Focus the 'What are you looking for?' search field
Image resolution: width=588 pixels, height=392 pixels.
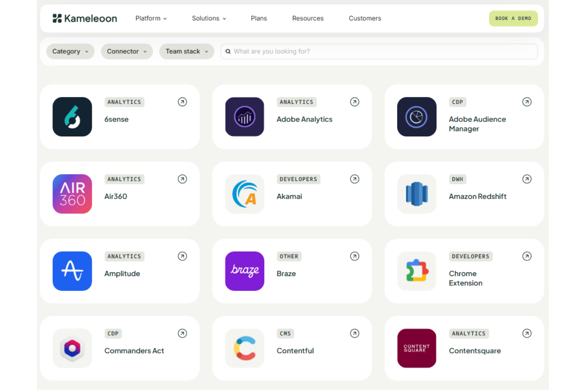tap(379, 51)
